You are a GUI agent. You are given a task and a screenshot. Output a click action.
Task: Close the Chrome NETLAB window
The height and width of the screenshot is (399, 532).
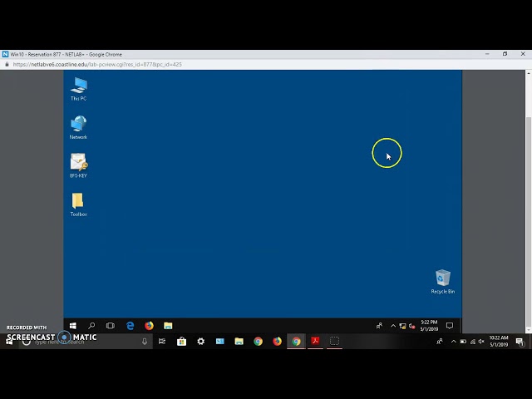click(x=523, y=54)
